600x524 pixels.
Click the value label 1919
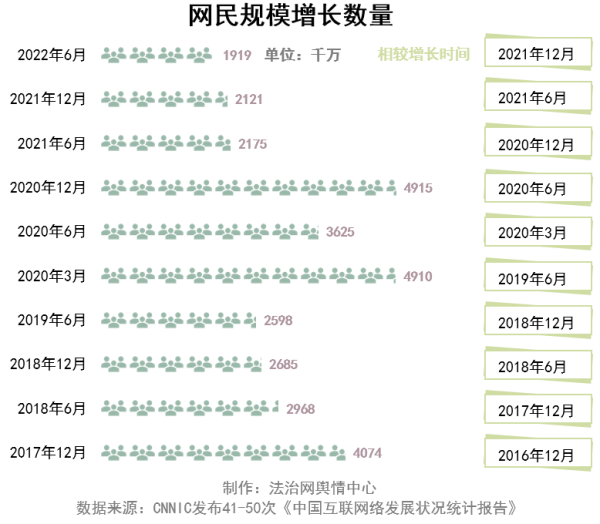(237, 55)
